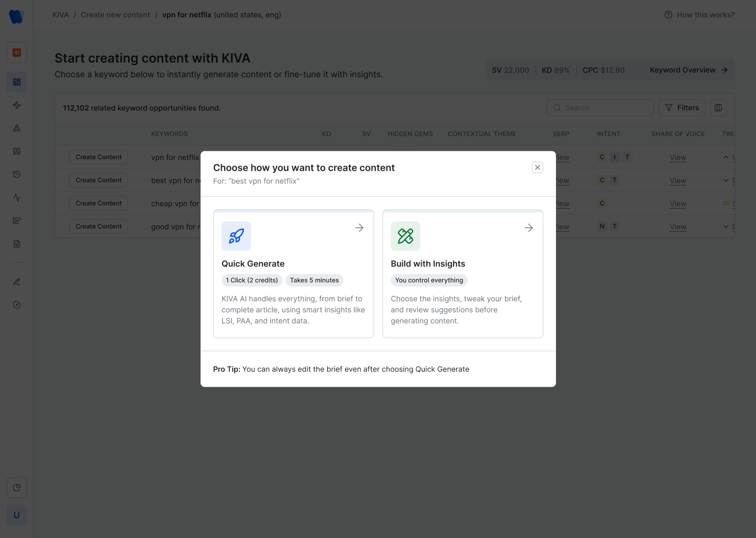Click the Quick Generate rocket icon
This screenshot has height=538, width=756.
click(236, 236)
